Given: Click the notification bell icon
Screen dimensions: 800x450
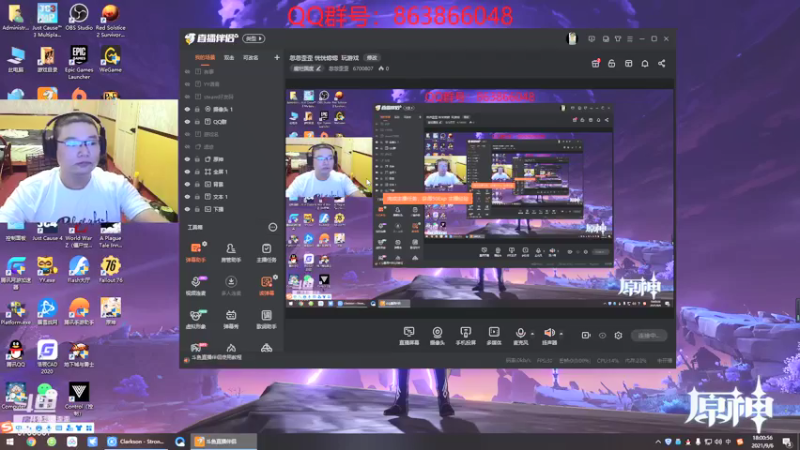Looking at the screenshot, I should click(645, 63).
